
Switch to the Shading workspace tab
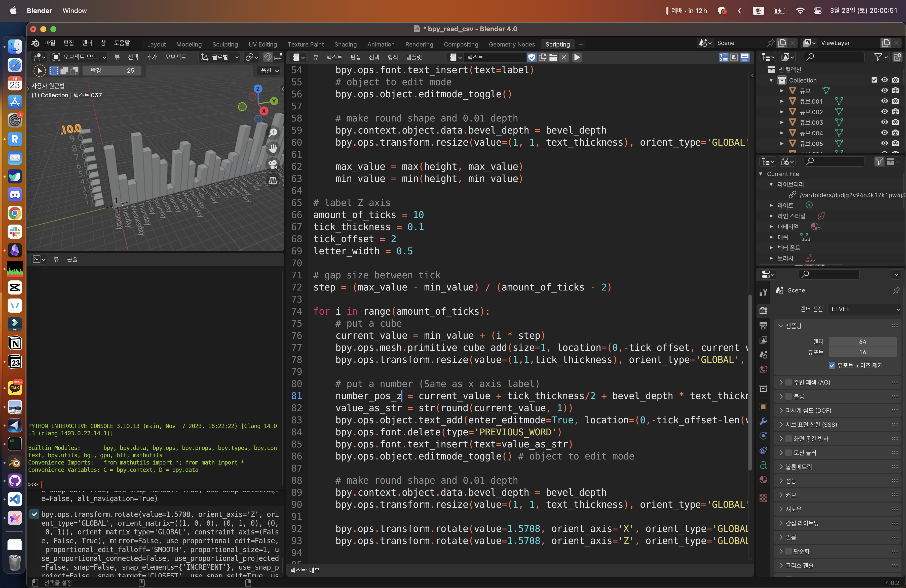[x=345, y=44]
